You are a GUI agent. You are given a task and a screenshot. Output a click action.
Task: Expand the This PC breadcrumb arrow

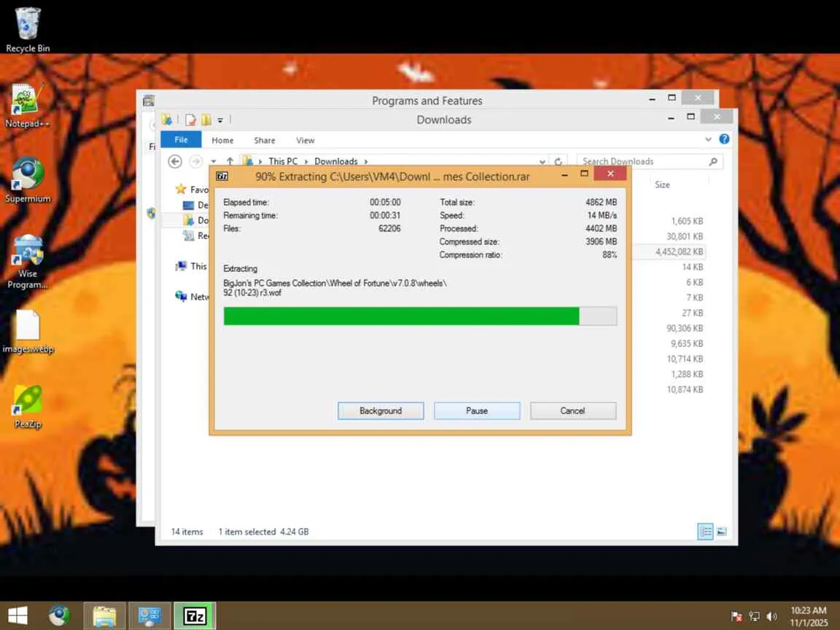point(306,161)
